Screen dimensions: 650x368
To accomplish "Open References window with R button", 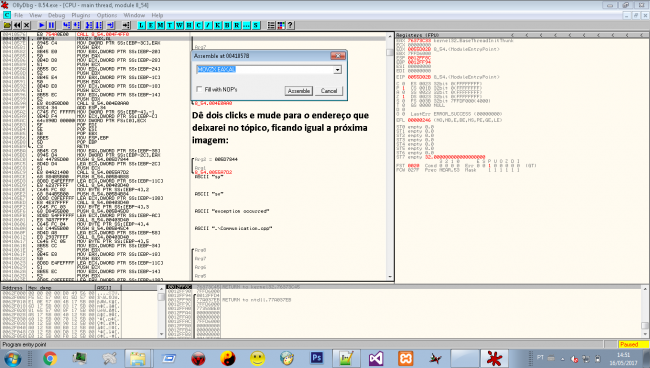I will (237, 25).
